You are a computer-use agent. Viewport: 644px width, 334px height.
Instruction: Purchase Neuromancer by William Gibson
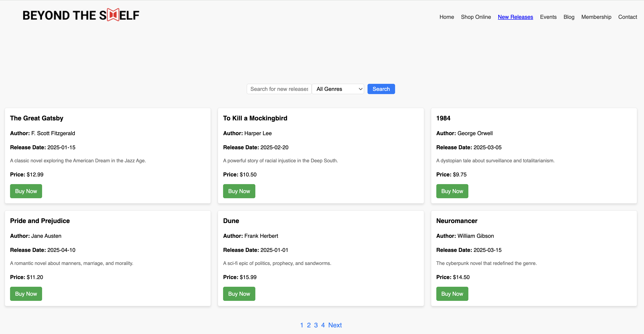point(452,294)
